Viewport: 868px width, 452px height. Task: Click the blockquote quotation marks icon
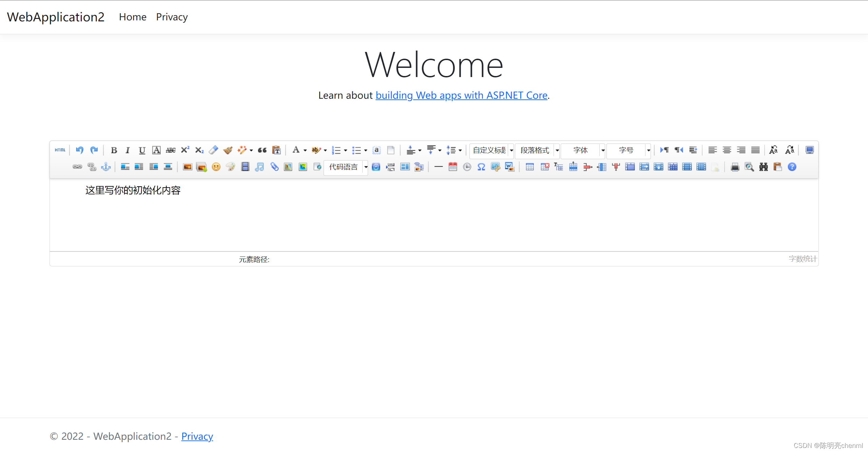pyautogui.click(x=262, y=150)
